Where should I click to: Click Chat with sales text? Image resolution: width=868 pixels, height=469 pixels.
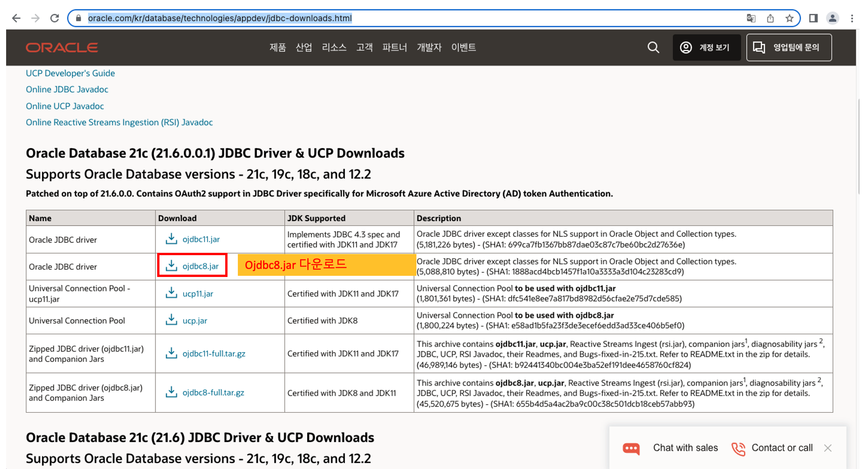point(685,448)
